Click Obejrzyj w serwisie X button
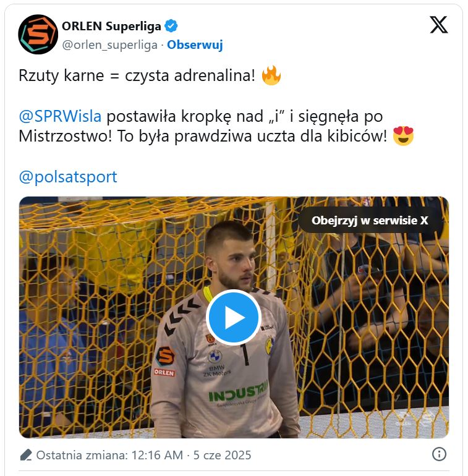Viewport: 468px width, 476px height. tap(370, 221)
